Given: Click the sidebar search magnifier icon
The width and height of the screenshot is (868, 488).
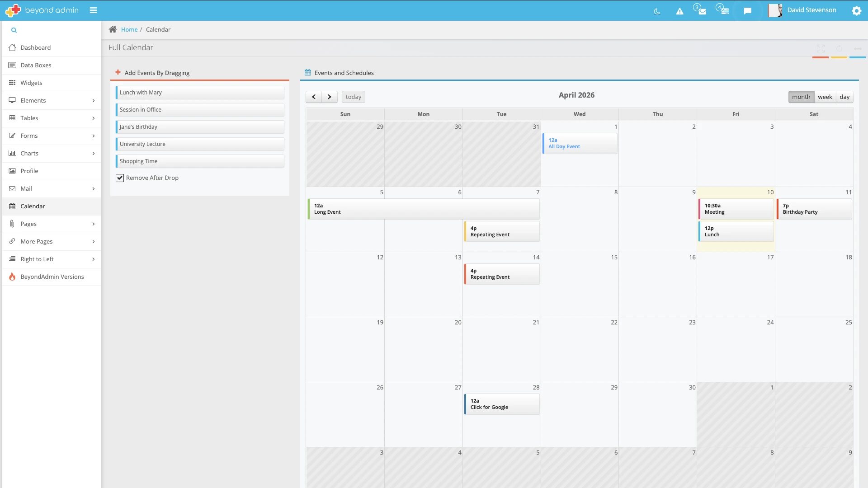Looking at the screenshot, I should (x=14, y=30).
